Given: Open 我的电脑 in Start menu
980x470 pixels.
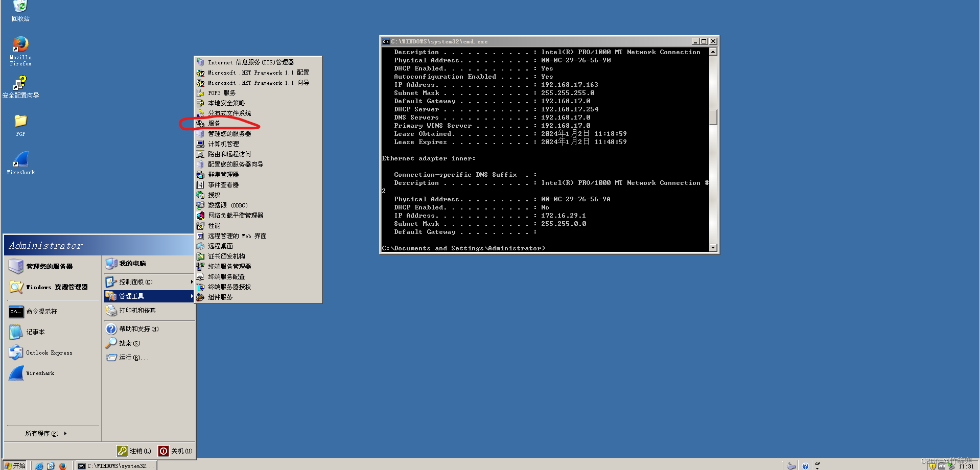Looking at the screenshot, I should pyautogui.click(x=149, y=264).
